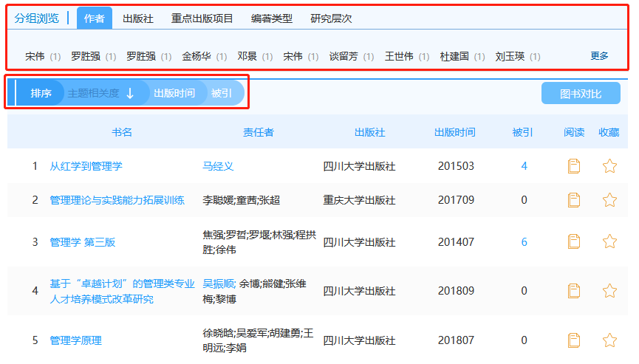Open author link 马经义
This screenshot has width=639, height=364.
[x=218, y=166]
